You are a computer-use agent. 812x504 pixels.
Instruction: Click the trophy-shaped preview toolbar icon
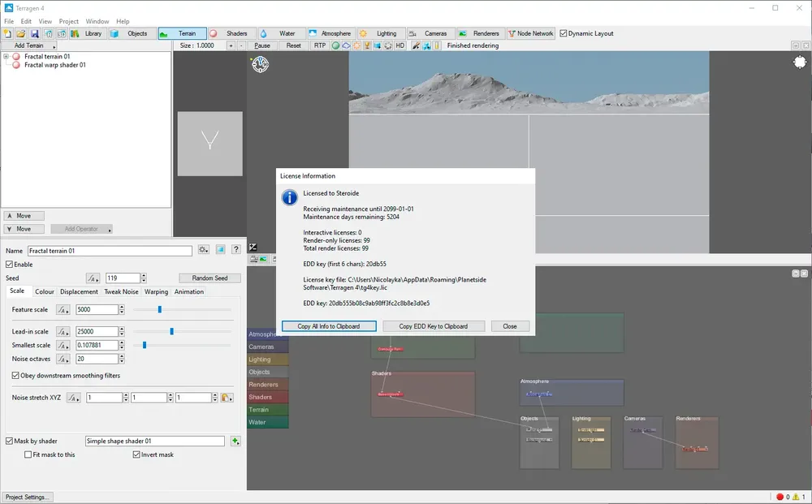point(367,45)
